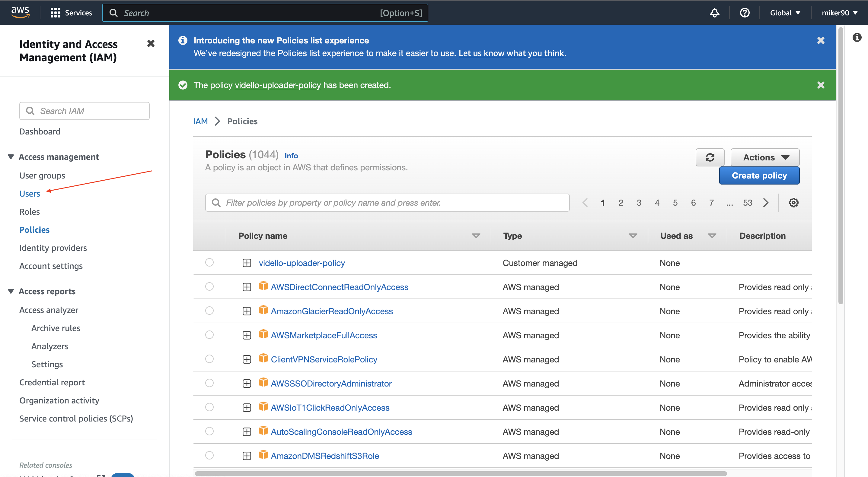Select AWSDirectConnectReadOnlyAccess radio button
The height and width of the screenshot is (477, 868).
click(209, 286)
